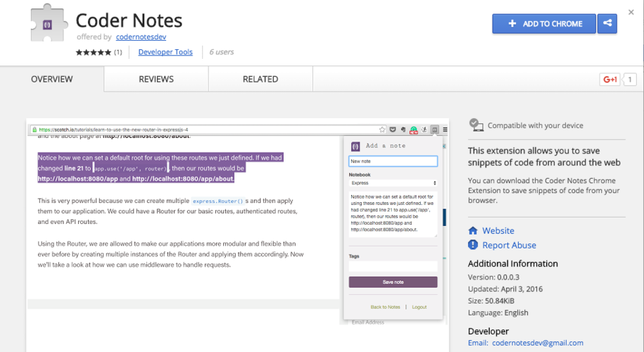
Task: Click the New note title field
Action: pyautogui.click(x=393, y=161)
